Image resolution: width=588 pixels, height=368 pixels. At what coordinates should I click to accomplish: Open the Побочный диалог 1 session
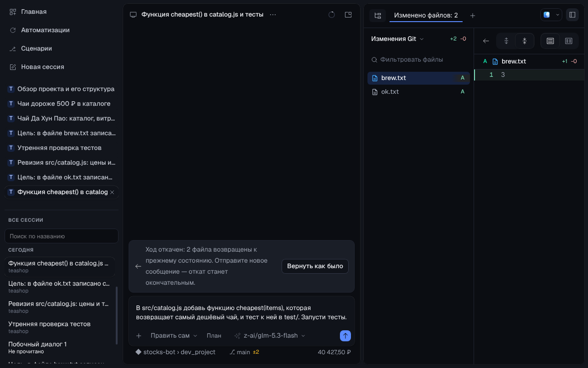[x=60, y=347]
